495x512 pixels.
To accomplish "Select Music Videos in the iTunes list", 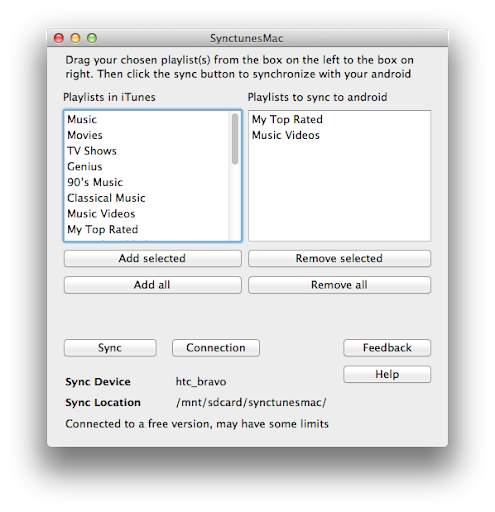I will pos(147,213).
